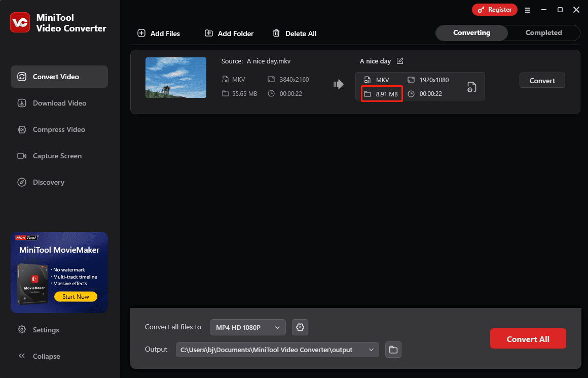Viewport: 588px width, 378px height.
Task: Click the output file name A nice day
Action: click(x=375, y=61)
